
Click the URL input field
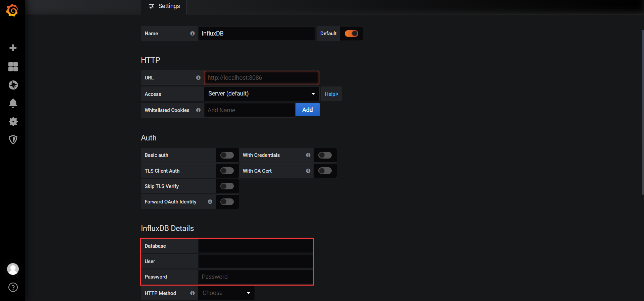pos(262,78)
